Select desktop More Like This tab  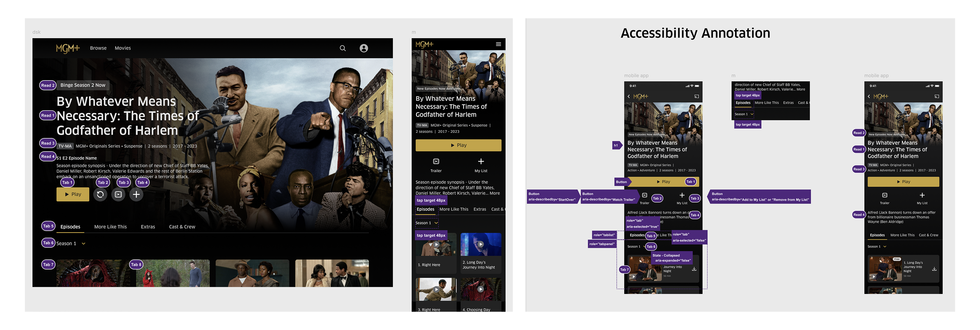[x=110, y=227]
